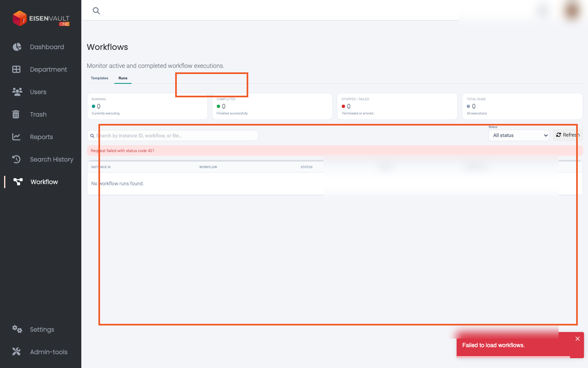Select the Runs tab

coord(123,78)
